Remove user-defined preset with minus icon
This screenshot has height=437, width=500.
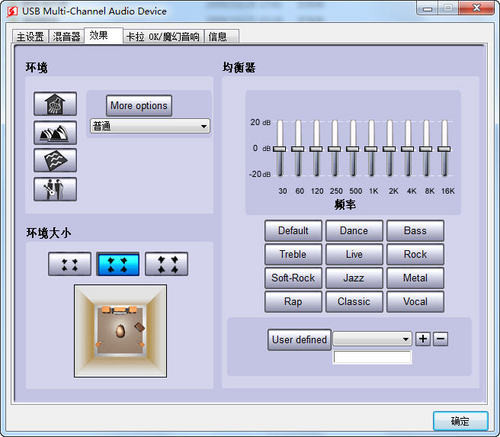click(440, 339)
